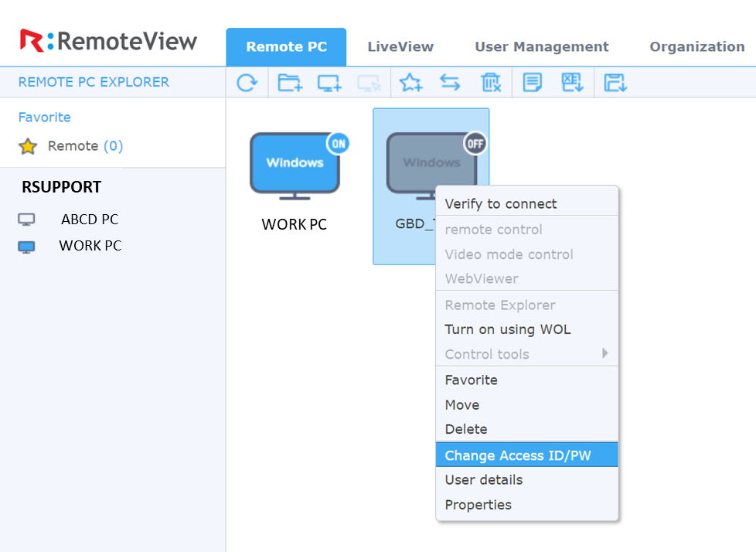Open the LiveView tab
The height and width of the screenshot is (552, 756).
click(400, 46)
